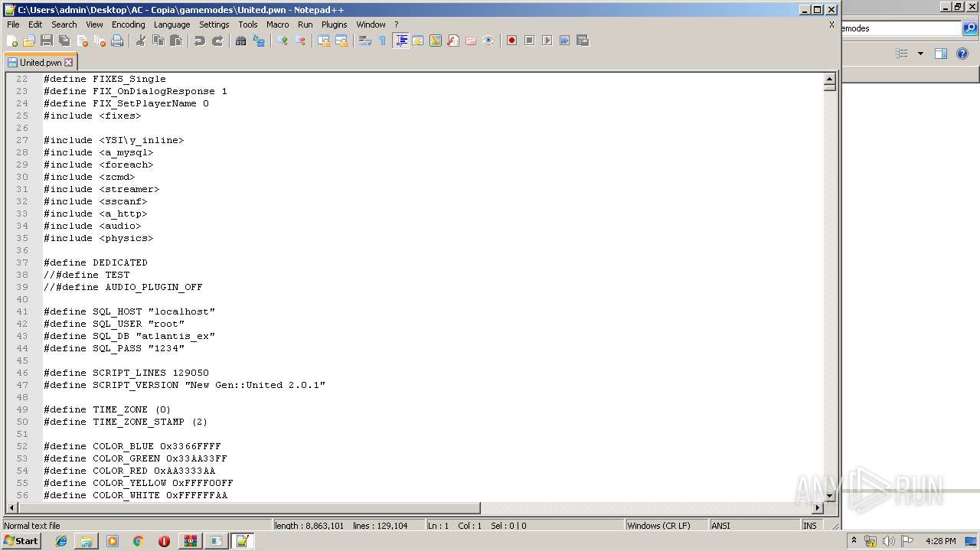Click the Copy toolbar icon
Image resolution: width=980 pixels, height=551 pixels.
pos(158,41)
